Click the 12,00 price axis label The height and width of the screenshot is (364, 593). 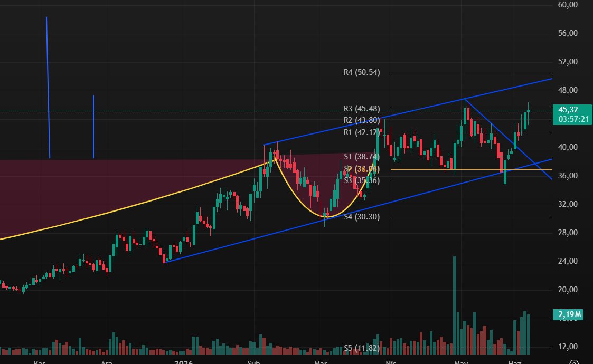click(x=568, y=347)
